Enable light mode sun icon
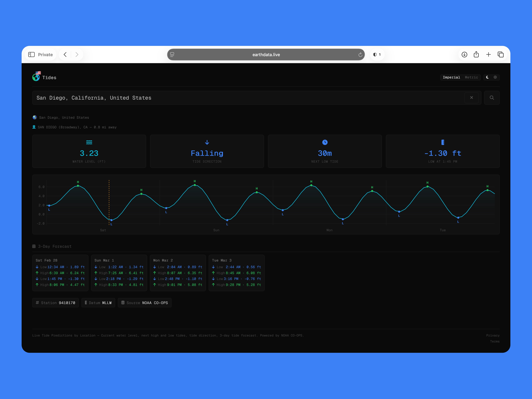Viewport: 532px width, 399px height. (x=495, y=77)
